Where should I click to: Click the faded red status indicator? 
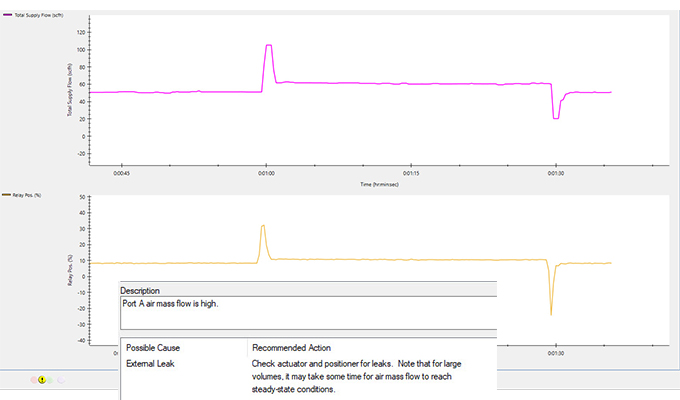click(x=33, y=379)
